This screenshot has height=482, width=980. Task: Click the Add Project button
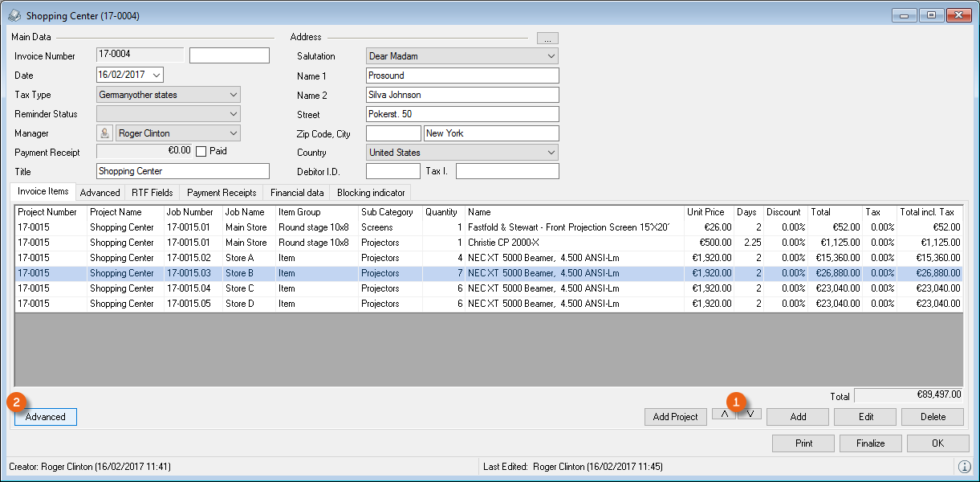(675, 417)
